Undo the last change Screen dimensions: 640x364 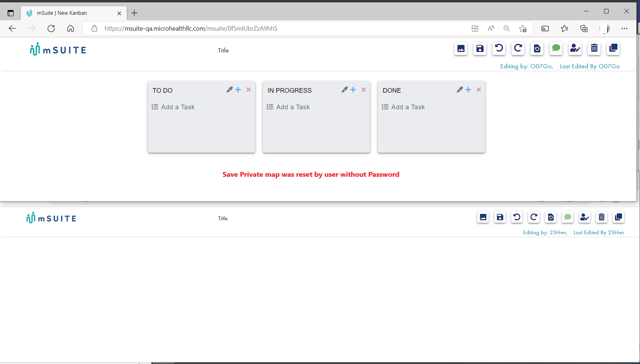click(499, 49)
